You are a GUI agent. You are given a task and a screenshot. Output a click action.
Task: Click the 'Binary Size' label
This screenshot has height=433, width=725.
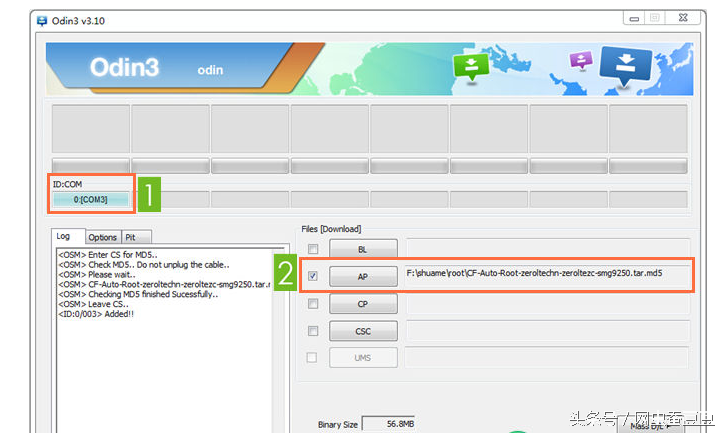338,425
